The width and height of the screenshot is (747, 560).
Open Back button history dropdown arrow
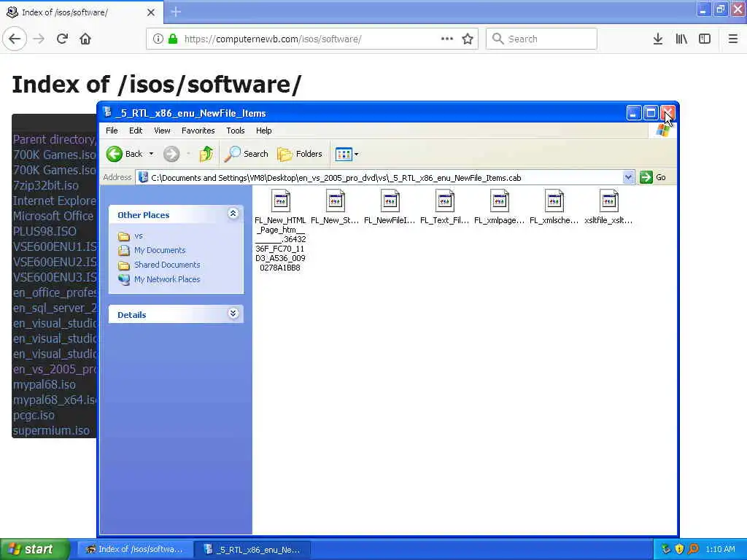click(151, 154)
